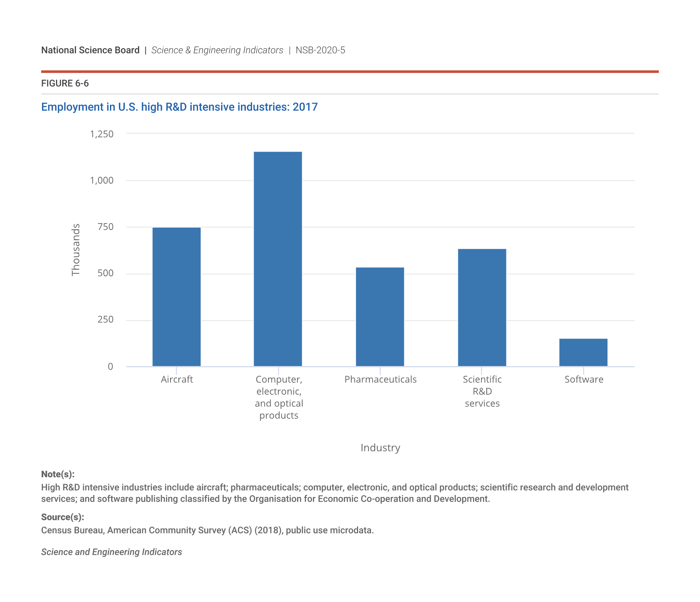Click the FIGURE 6-6 label
700x602 pixels.
[x=65, y=84]
